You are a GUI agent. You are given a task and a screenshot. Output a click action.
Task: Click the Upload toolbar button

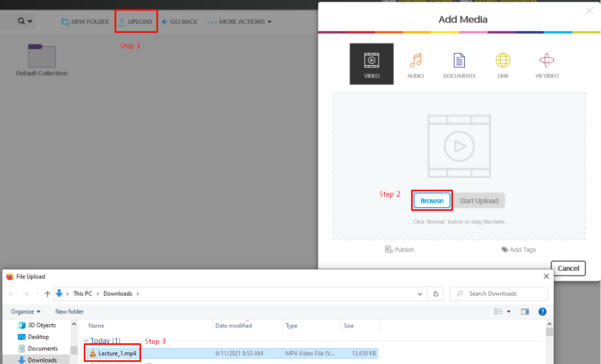pyautogui.click(x=135, y=22)
